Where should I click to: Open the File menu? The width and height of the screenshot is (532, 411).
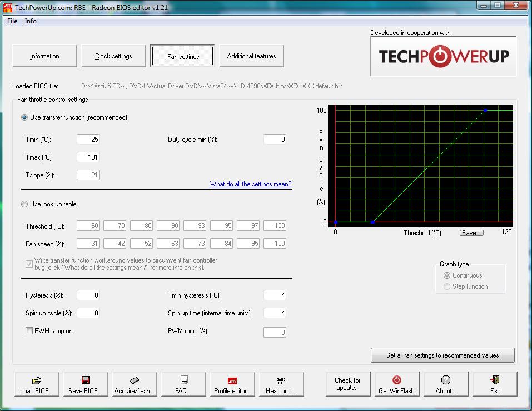click(12, 21)
